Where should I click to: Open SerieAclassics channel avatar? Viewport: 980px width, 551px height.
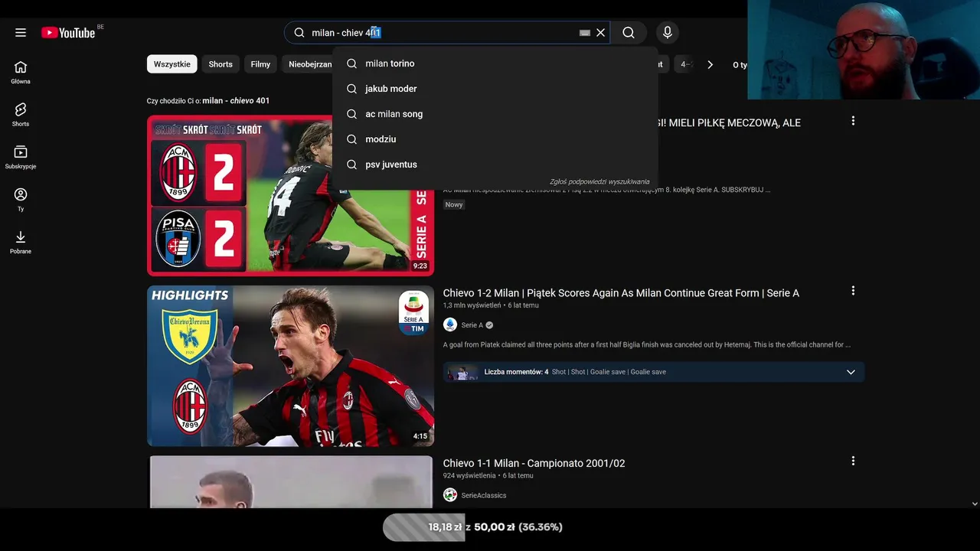[x=450, y=495]
